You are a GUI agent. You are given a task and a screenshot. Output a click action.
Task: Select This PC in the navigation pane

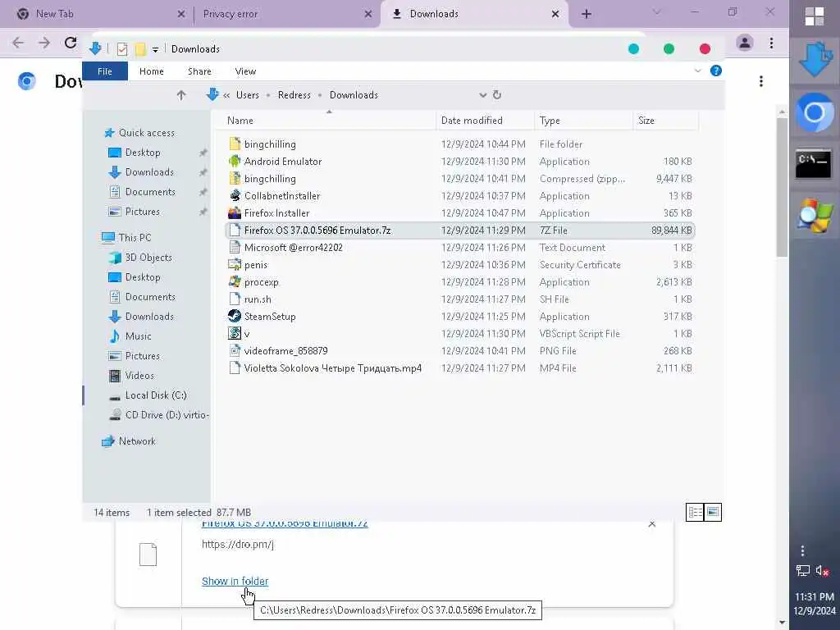point(127,237)
